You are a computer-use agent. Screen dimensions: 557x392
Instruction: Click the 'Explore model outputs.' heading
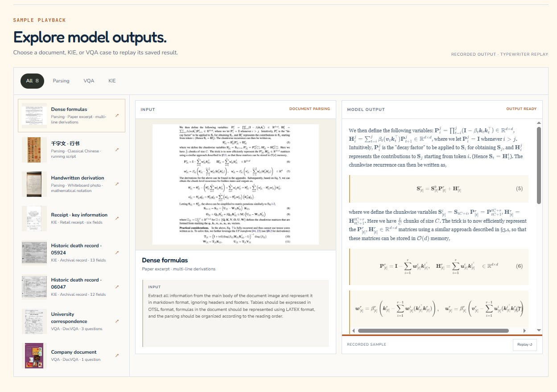pyautogui.click(x=90, y=37)
